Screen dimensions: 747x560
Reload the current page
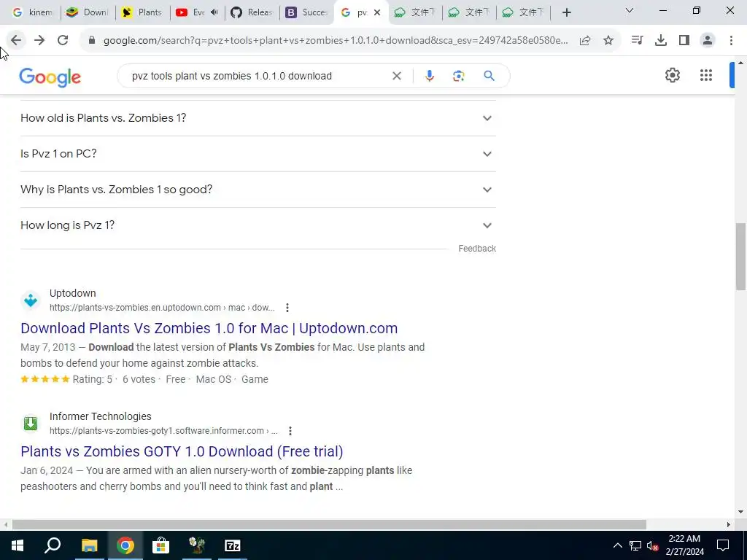click(63, 41)
